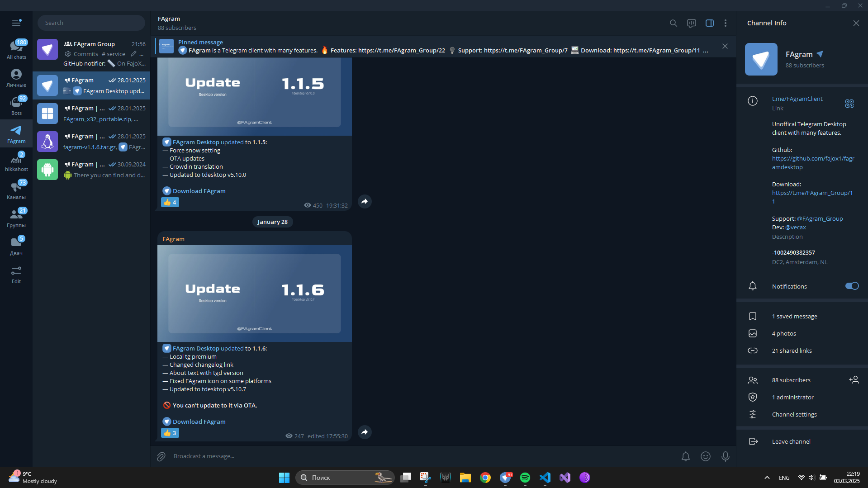868x488 pixels.
Task: Click Download FAgram link in 1.1.6 post
Action: coord(199,422)
